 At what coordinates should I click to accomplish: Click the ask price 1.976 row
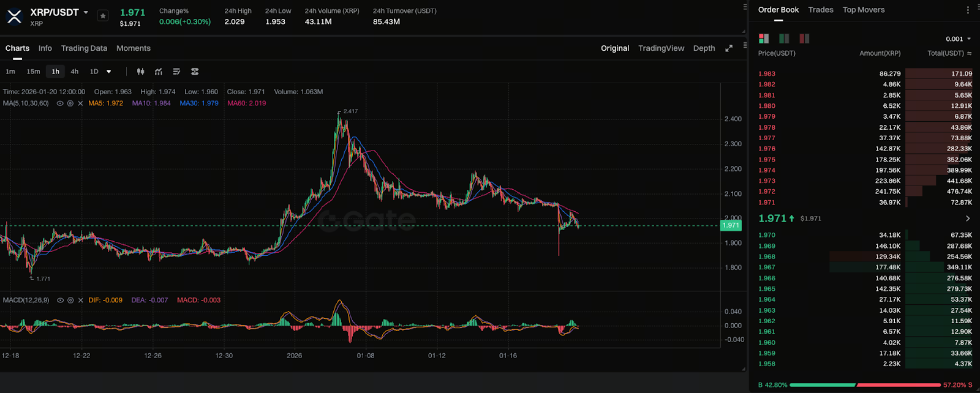tap(865, 149)
